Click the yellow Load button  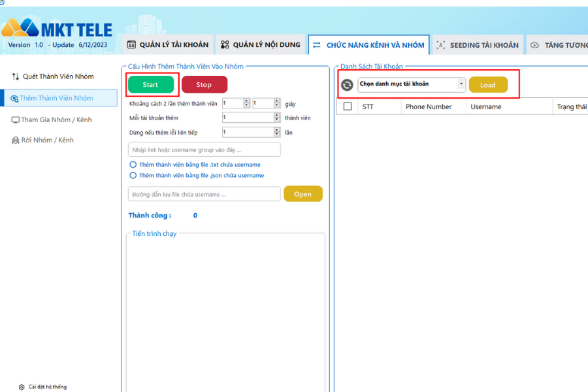(487, 85)
